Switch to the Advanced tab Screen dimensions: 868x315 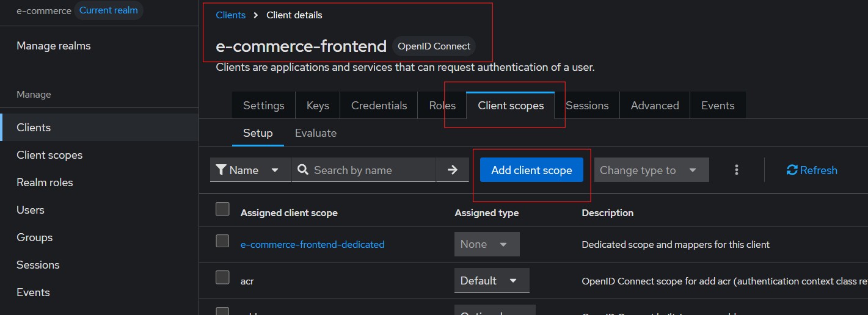[654, 106]
